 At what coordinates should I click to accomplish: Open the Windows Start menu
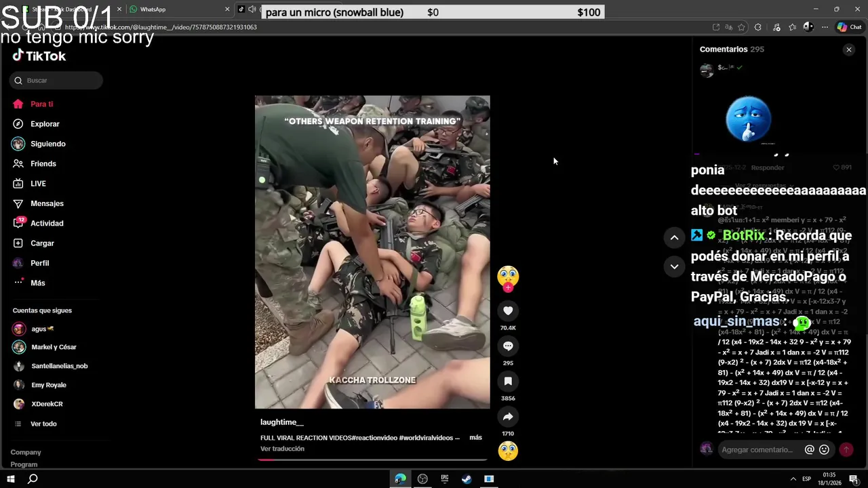[11, 479]
